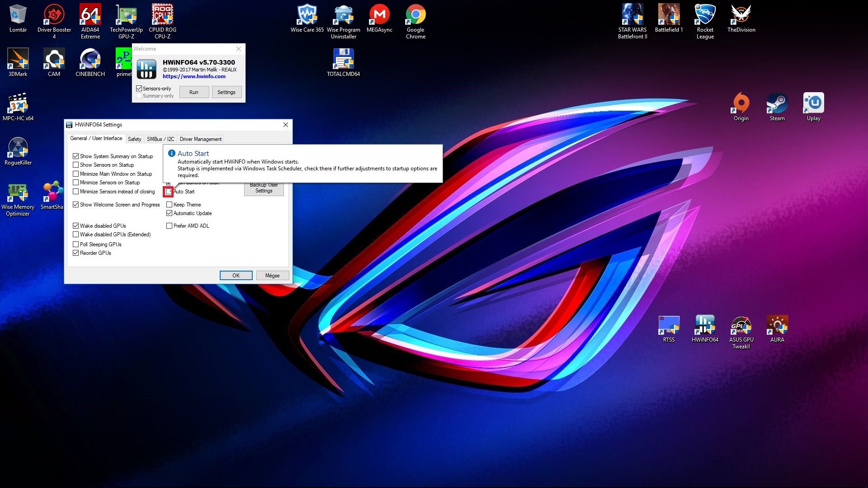
Task: Open Driver Management tab
Action: click(201, 139)
